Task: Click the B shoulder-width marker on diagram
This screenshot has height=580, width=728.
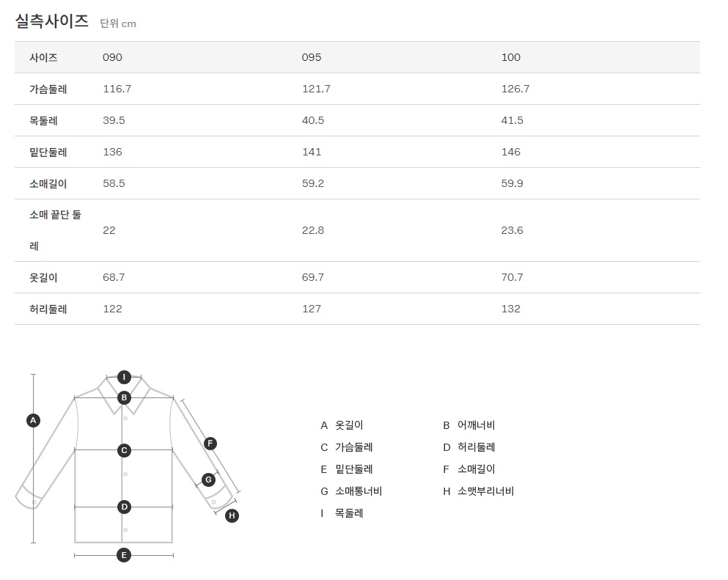Action: point(125,397)
